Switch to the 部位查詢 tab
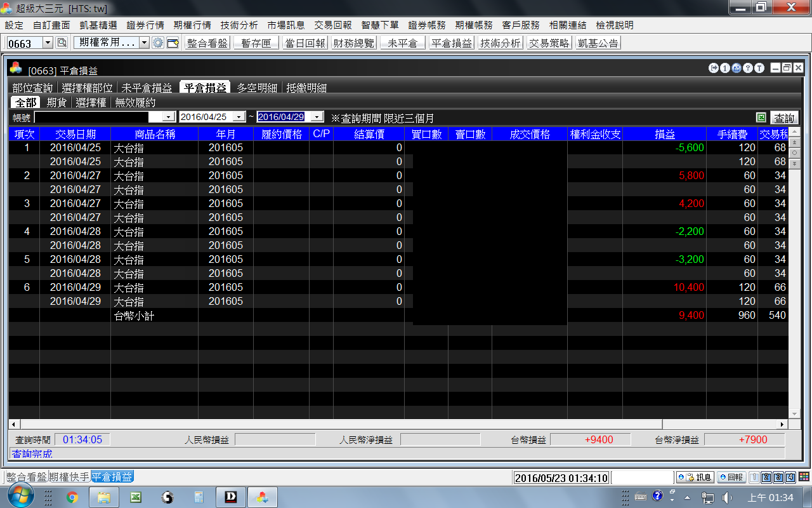The width and height of the screenshot is (812, 508). (x=32, y=88)
